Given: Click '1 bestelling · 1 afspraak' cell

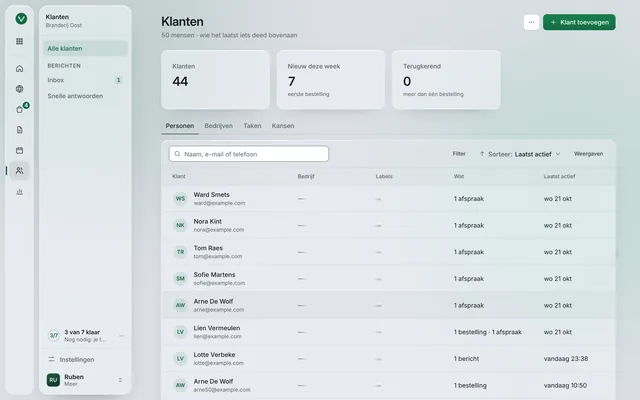Looking at the screenshot, I should [x=487, y=332].
